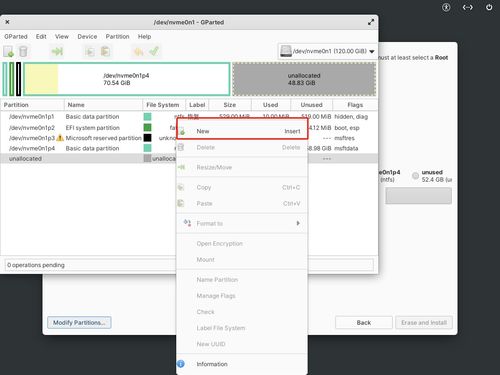Image resolution: width=500 pixels, height=375 pixels.
Task: Click the undo last operation icon
Action: (x=138, y=52)
